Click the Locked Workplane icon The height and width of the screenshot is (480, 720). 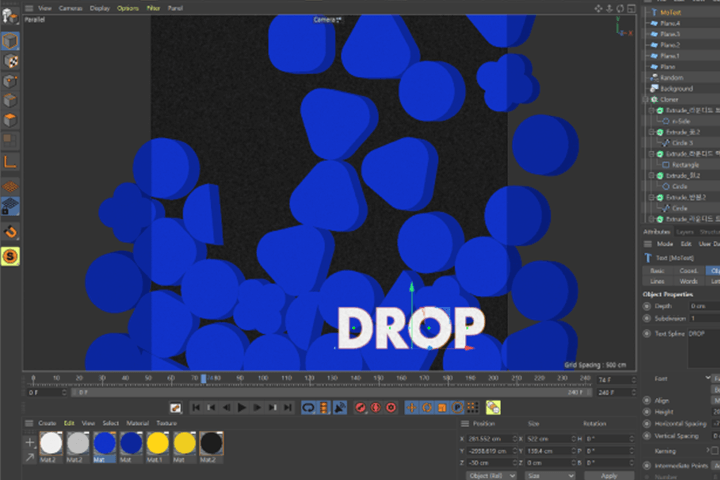tap(10, 206)
